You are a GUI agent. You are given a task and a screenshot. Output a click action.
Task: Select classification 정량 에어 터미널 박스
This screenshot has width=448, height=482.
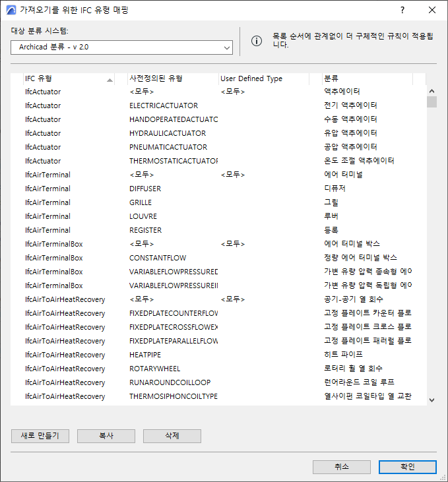point(360,258)
